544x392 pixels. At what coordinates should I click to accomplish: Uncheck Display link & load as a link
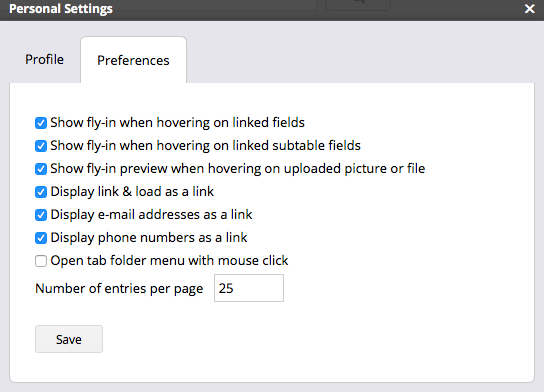point(41,191)
